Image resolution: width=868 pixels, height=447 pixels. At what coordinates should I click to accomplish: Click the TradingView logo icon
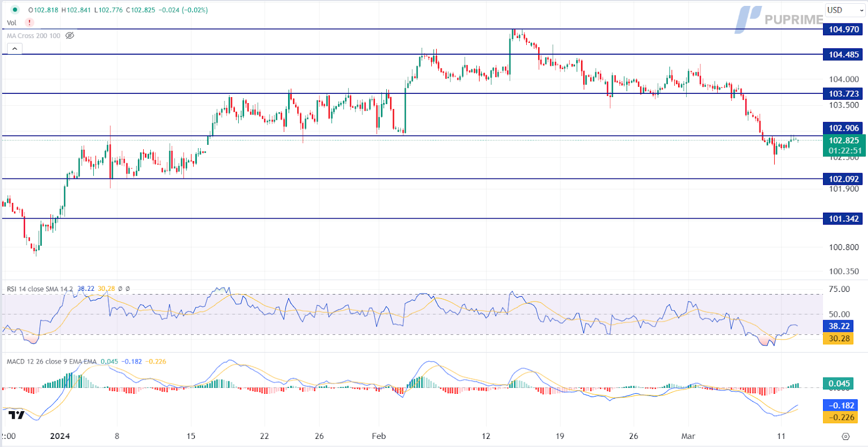click(16, 415)
